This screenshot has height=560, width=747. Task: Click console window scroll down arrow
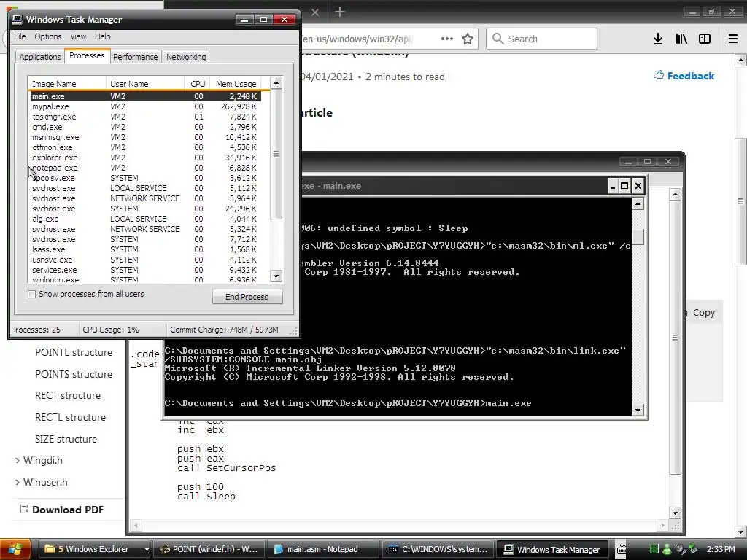tap(638, 410)
